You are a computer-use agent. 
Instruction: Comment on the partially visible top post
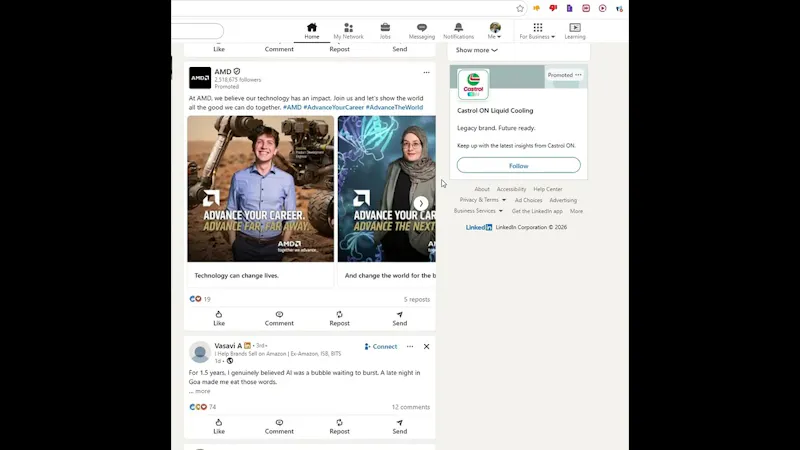coord(279,48)
